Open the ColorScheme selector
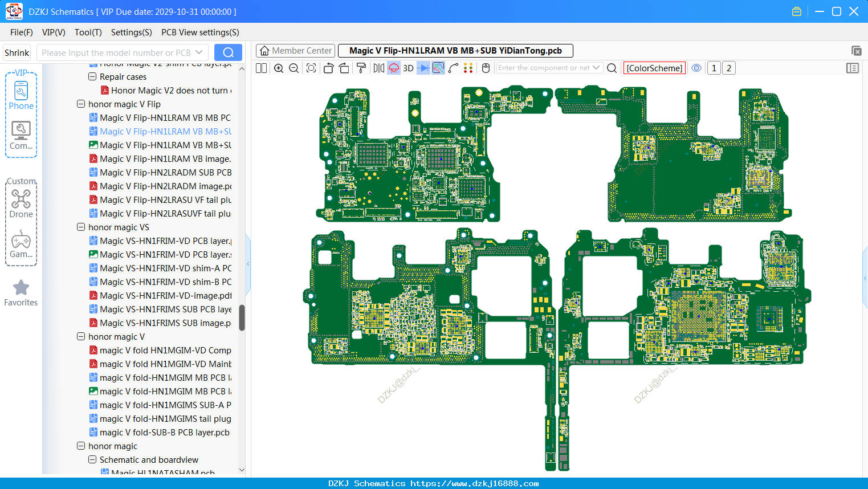This screenshot has width=868, height=489. [654, 68]
